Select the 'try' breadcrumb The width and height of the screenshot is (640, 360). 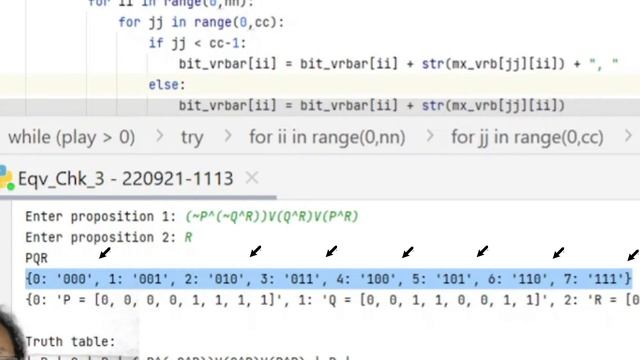[x=192, y=138]
